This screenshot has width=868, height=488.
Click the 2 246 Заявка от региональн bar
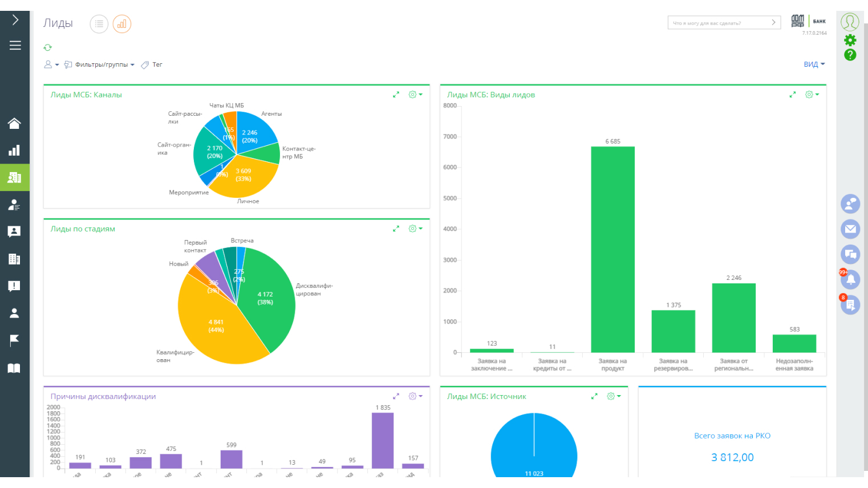733,318
